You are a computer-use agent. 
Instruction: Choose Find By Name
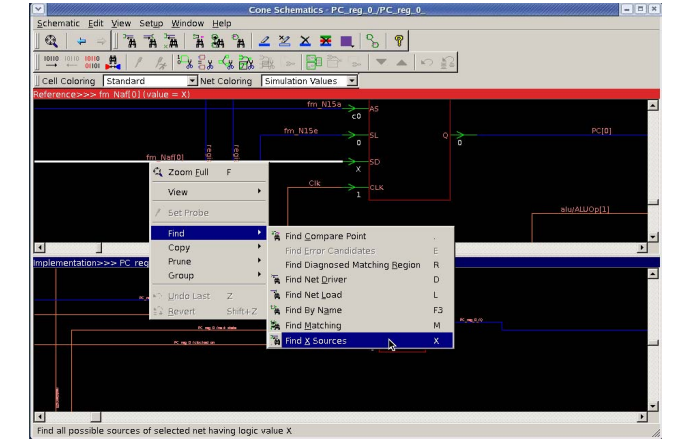click(x=360, y=310)
